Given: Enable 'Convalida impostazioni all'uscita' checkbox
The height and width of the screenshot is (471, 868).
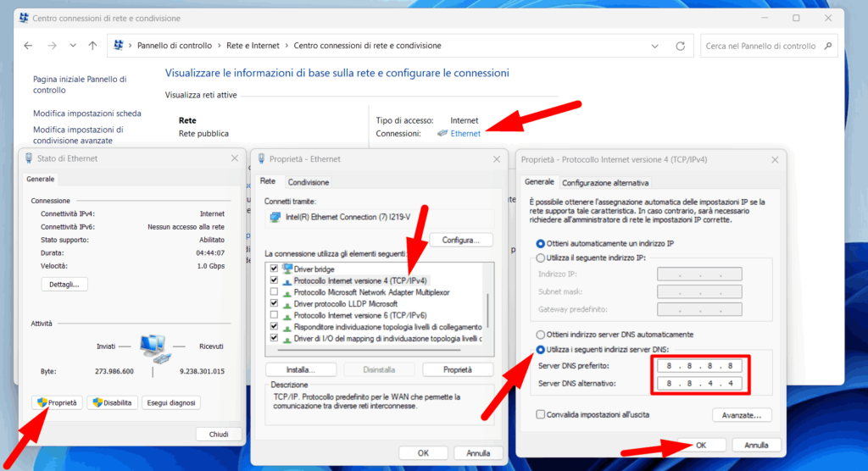Looking at the screenshot, I should [x=540, y=414].
